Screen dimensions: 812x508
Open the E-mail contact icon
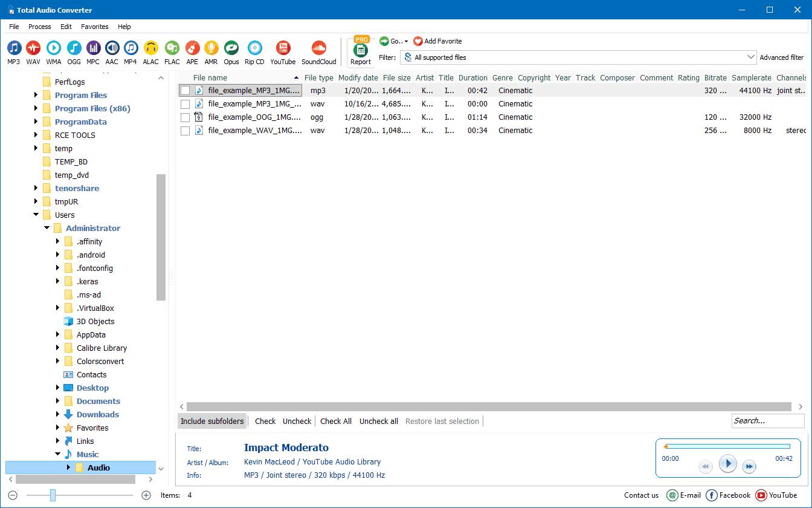[x=672, y=495]
